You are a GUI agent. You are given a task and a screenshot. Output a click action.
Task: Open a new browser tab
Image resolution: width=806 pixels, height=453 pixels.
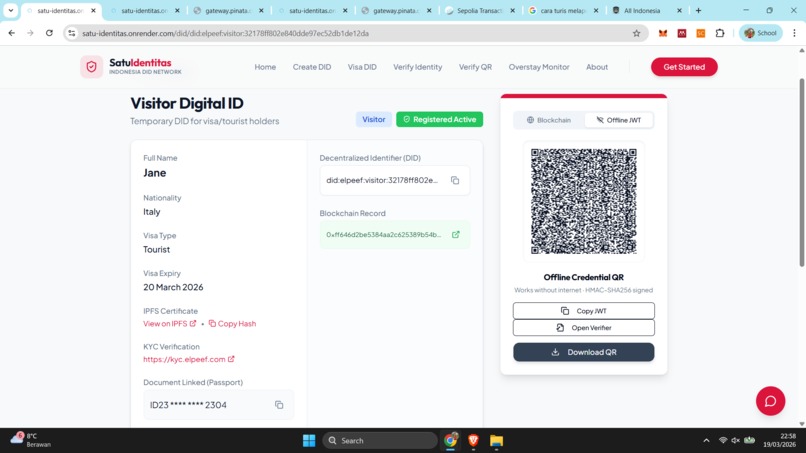(698, 10)
